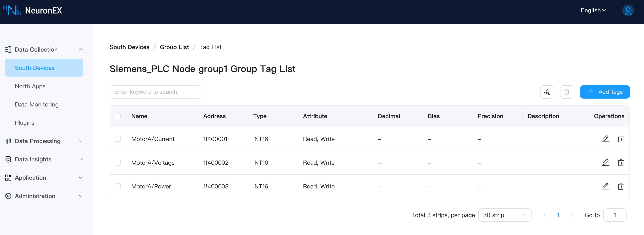Click the NeuronEX logo icon
This screenshot has width=644, height=235.
[12, 10]
